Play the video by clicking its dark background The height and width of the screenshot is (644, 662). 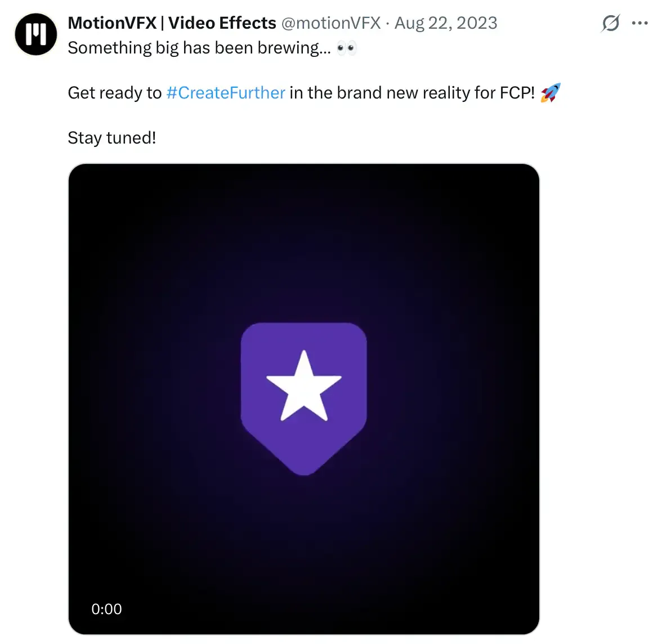point(169,253)
